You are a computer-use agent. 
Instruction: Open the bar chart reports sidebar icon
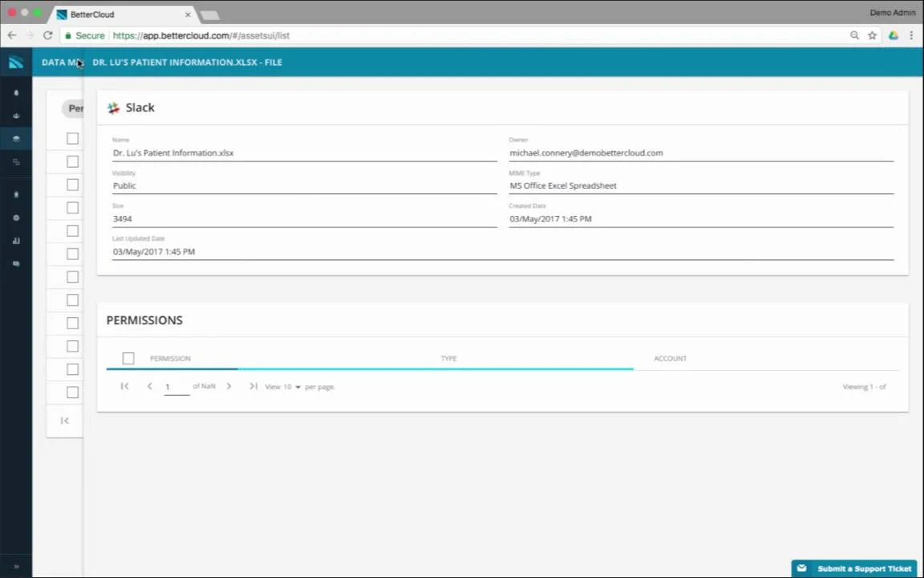(16, 241)
